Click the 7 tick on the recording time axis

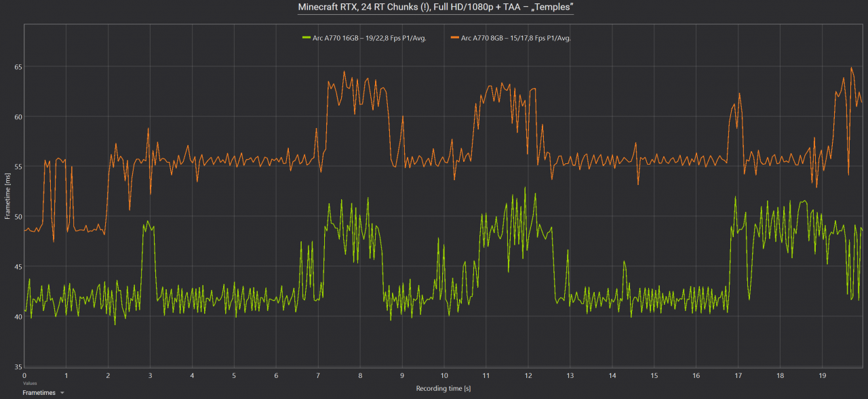tap(318, 375)
